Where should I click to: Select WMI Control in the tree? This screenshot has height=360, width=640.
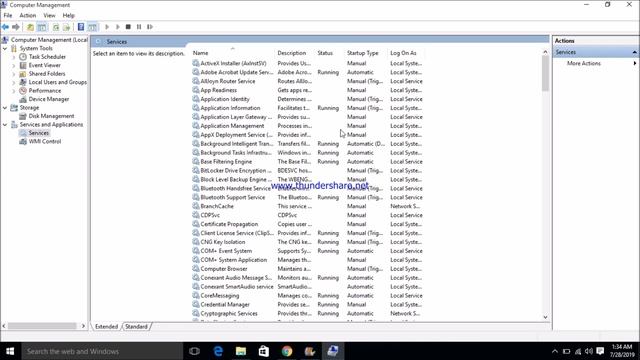click(45, 142)
